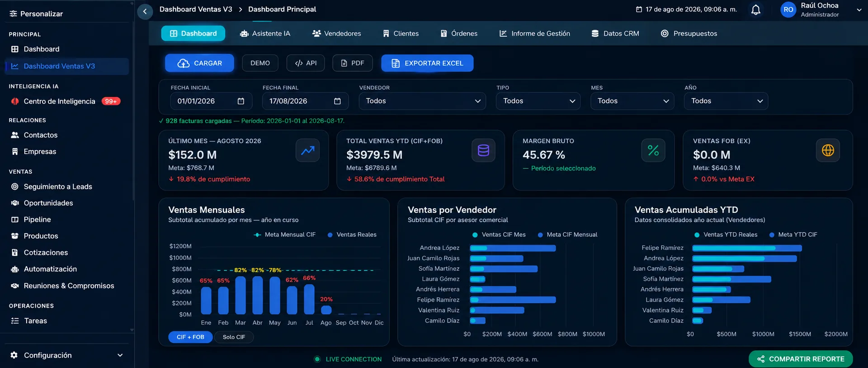Open the notifications bell

pos(755,10)
